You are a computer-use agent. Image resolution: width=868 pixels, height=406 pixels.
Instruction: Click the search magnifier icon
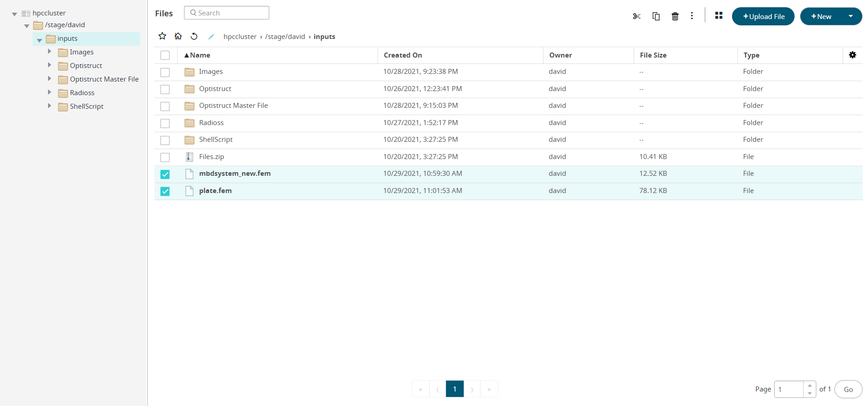click(x=194, y=13)
